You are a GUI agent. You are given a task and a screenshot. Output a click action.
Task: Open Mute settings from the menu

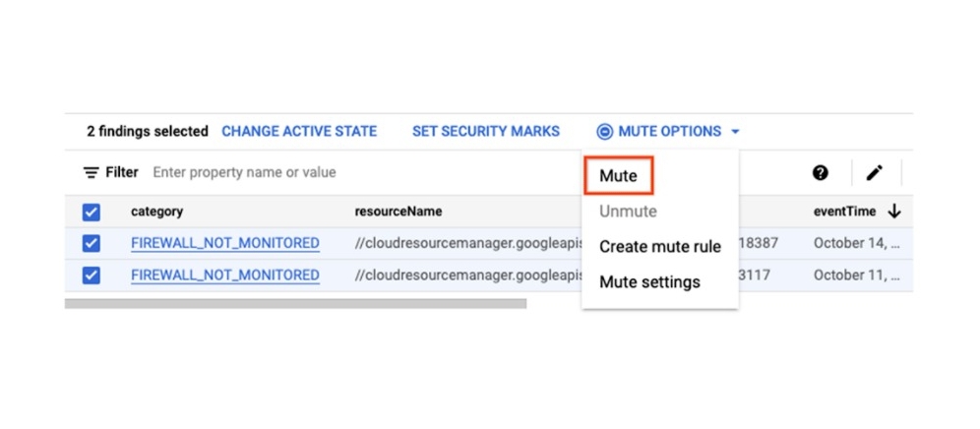point(649,282)
